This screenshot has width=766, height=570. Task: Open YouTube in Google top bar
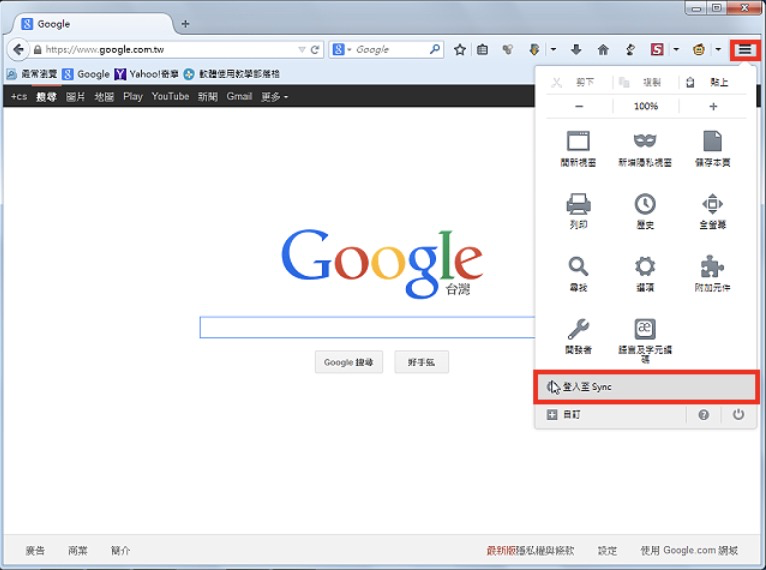click(170, 97)
